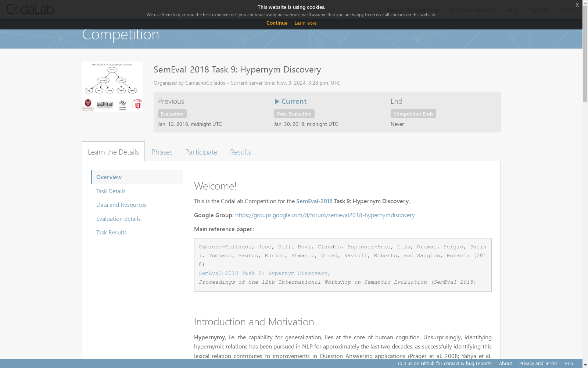Image resolution: width=588 pixels, height=368 pixels.
Task: Switch to the Participate tab
Action: pyautogui.click(x=201, y=152)
